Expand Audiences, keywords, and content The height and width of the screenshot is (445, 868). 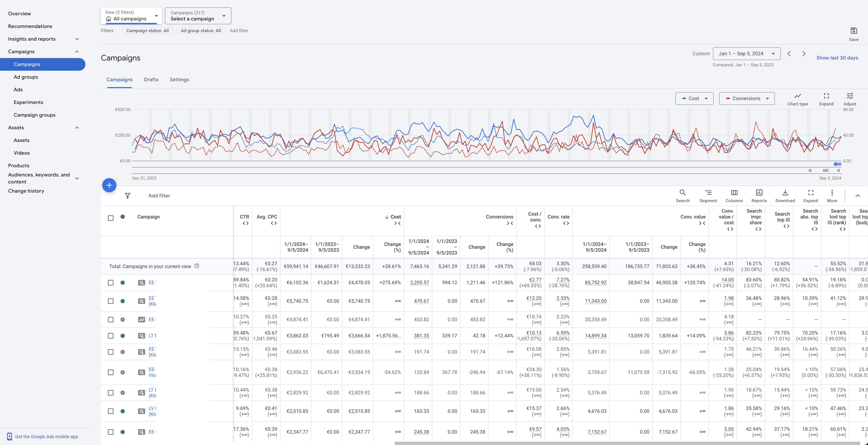pyautogui.click(x=77, y=178)
